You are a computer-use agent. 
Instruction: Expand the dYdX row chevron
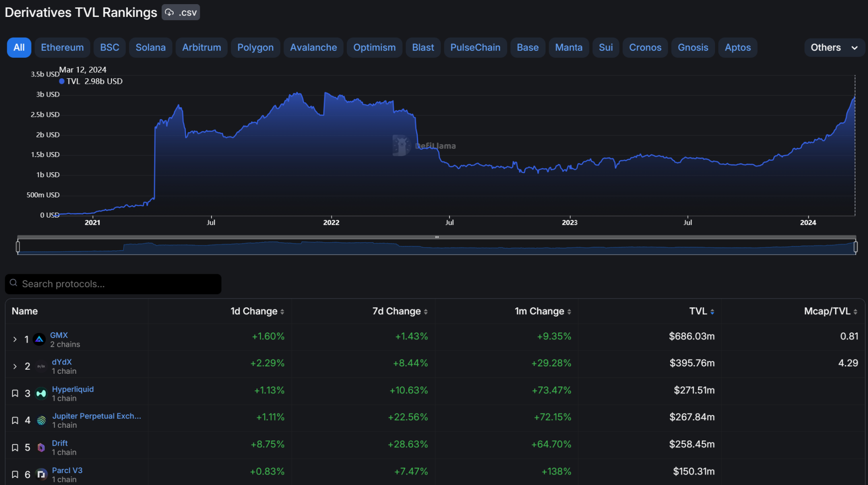(x=15, y=366)
